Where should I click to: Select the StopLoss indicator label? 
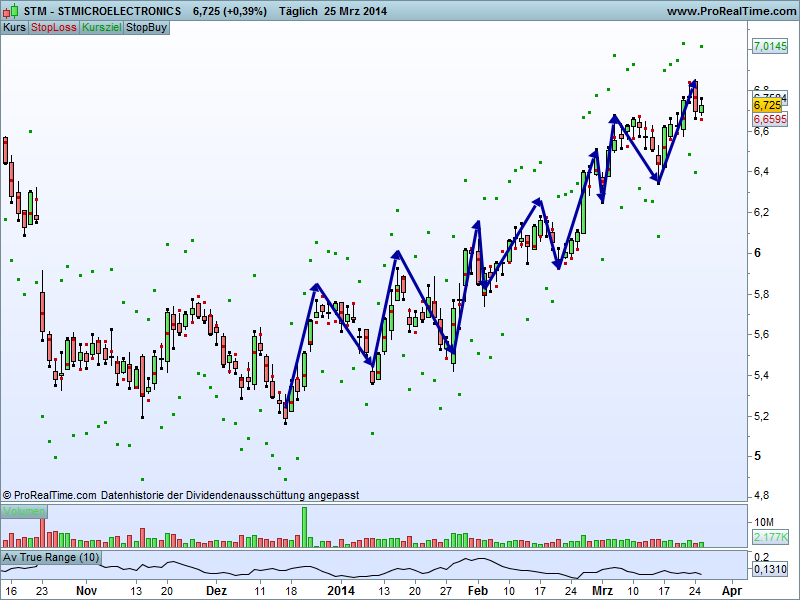[x=53, y=28]
